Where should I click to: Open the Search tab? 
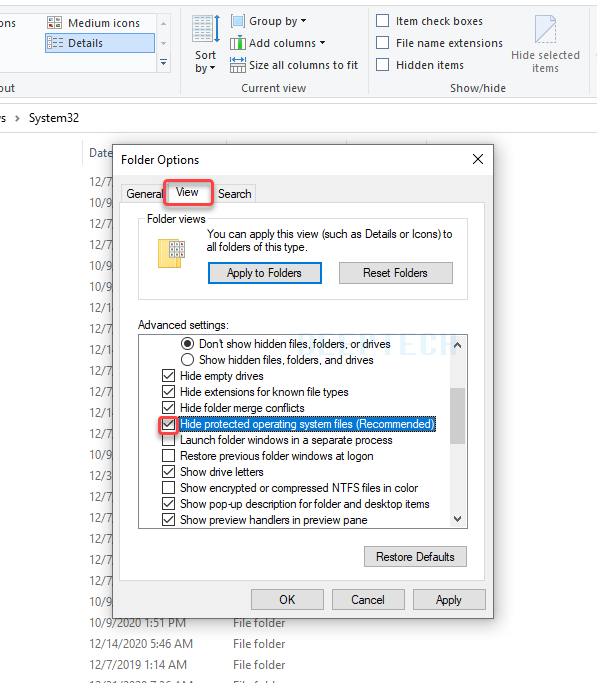(x=235, y=193)
